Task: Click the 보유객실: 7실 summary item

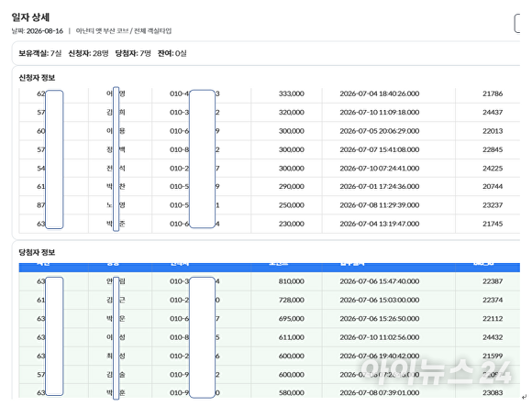Action: point(40,53)
